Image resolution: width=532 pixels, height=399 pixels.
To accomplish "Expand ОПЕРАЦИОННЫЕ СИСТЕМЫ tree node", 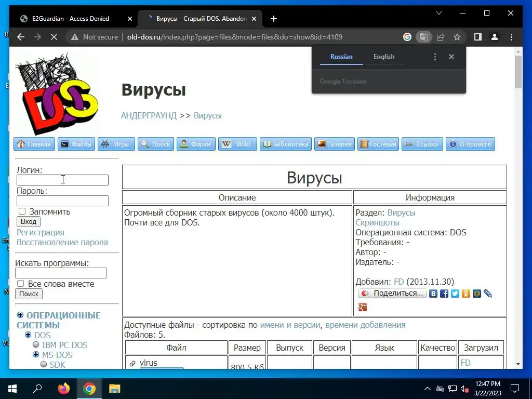I will pos(20,315).
